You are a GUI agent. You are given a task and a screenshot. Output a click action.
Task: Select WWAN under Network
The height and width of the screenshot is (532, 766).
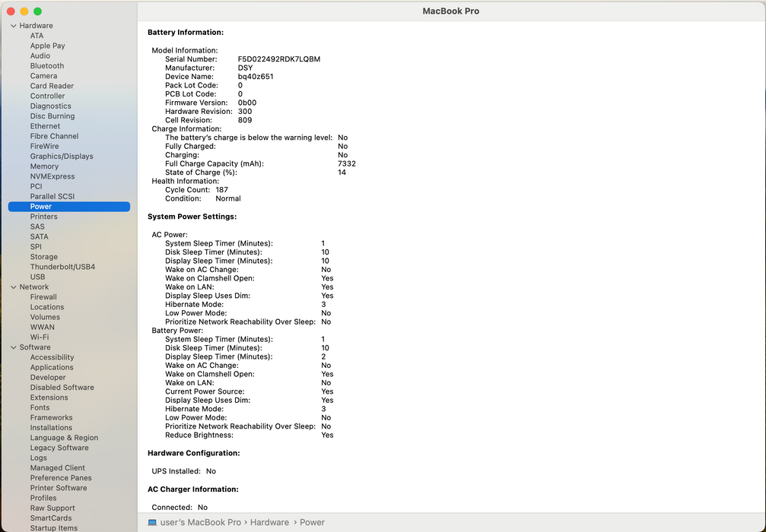pos(42,328)
